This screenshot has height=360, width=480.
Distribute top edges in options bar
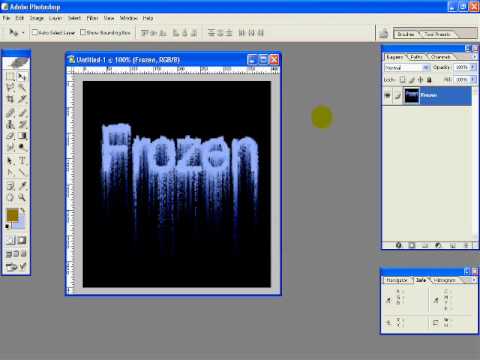tap(212, 33)
